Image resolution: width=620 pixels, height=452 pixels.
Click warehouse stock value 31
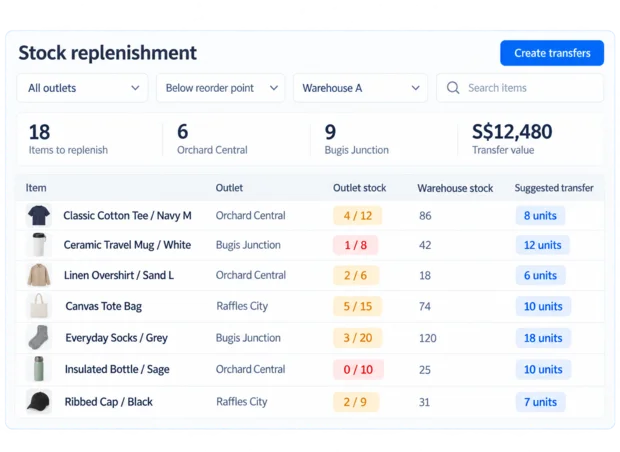pos(424,402)
